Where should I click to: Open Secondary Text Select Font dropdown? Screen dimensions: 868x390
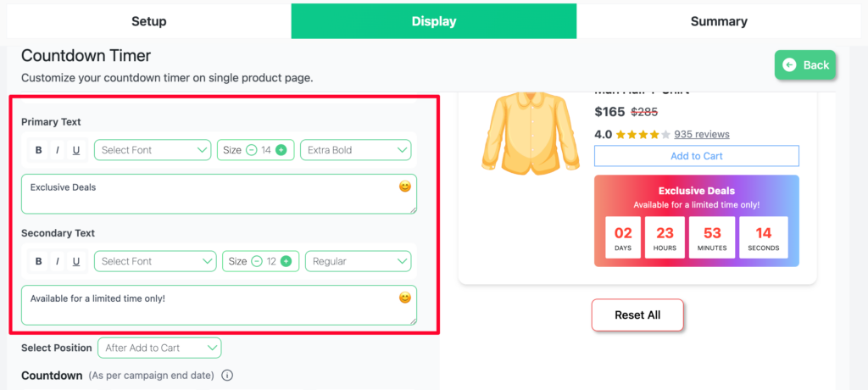pyautogui.click(x=155, y=261)
